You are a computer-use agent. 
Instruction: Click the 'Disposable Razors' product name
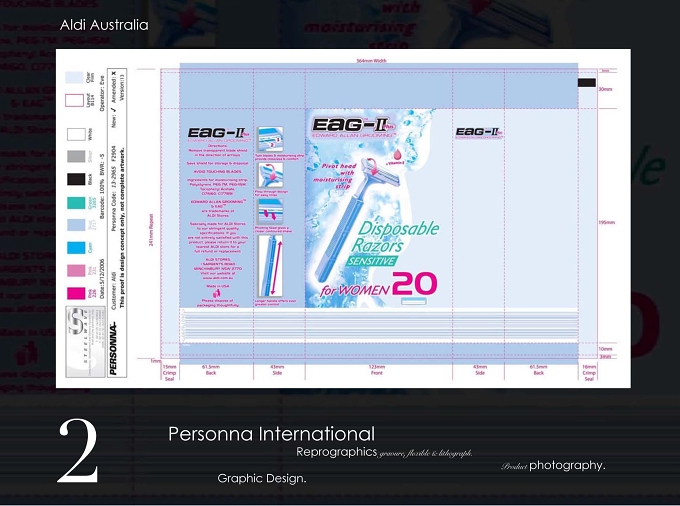point(395,237)
